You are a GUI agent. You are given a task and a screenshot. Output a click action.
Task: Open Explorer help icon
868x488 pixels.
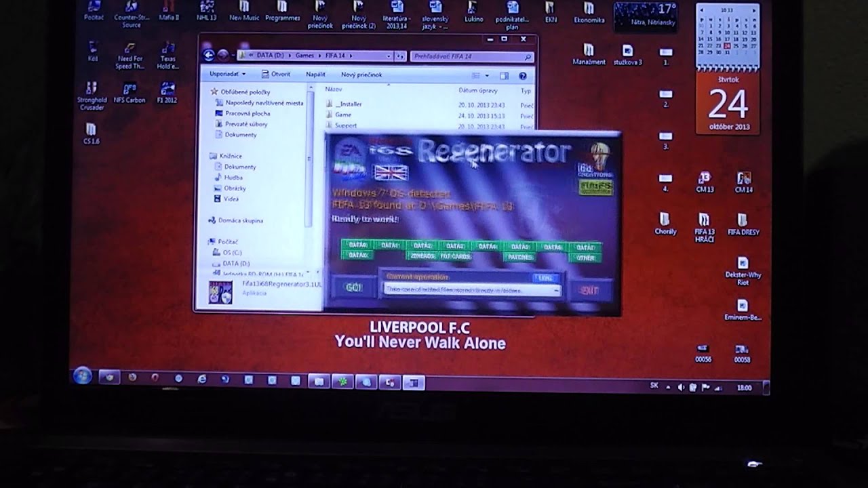(x=523, y=76)
